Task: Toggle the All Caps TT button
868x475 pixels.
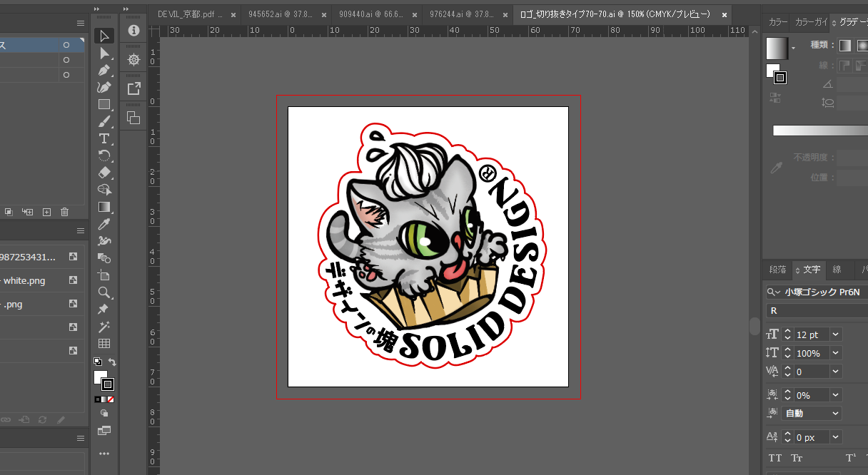Action: tap(774, 458)
